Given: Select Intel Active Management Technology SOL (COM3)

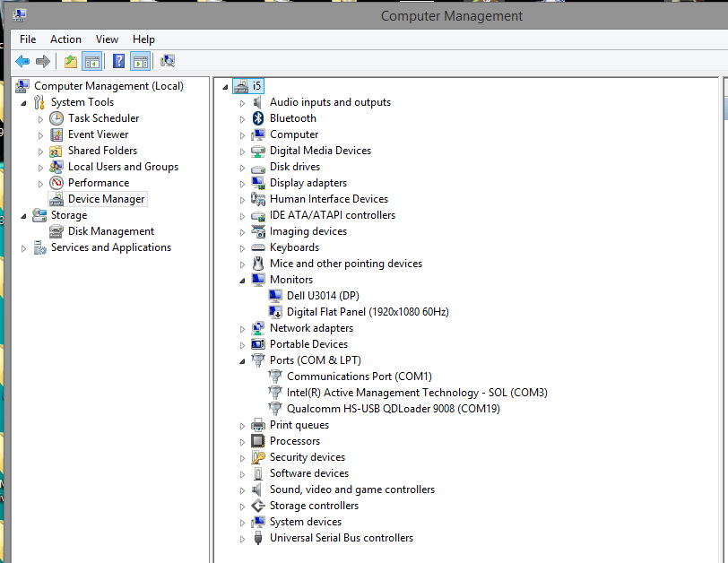Looking at the screenshot, I should click(x=416, y=393).
